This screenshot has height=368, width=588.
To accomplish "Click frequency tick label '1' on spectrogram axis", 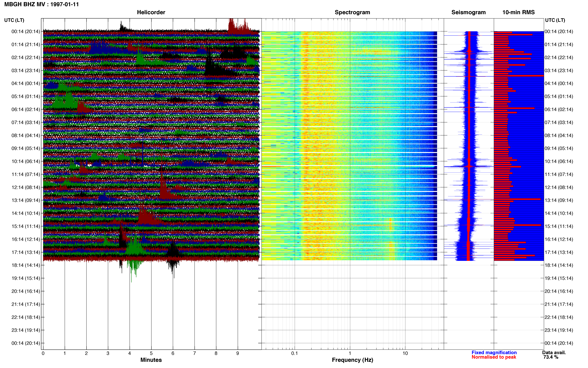I will tap(350, 353).
